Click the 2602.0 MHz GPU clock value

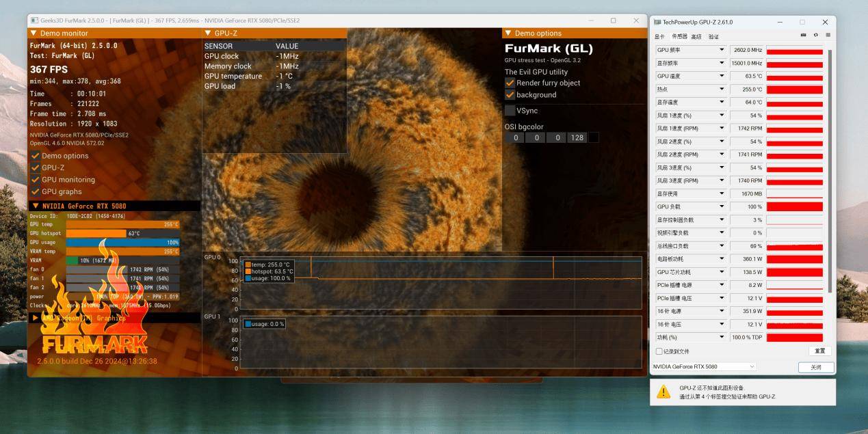(x=747, y=50)
